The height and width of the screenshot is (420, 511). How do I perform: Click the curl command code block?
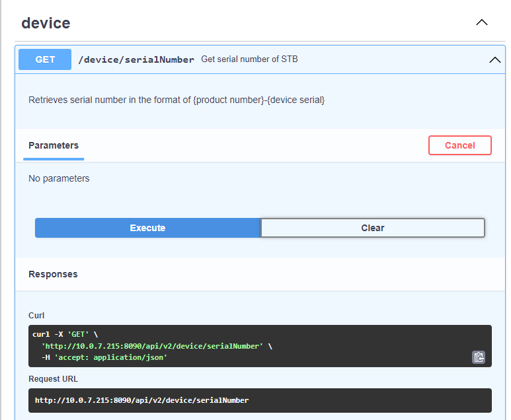[260, 346]
